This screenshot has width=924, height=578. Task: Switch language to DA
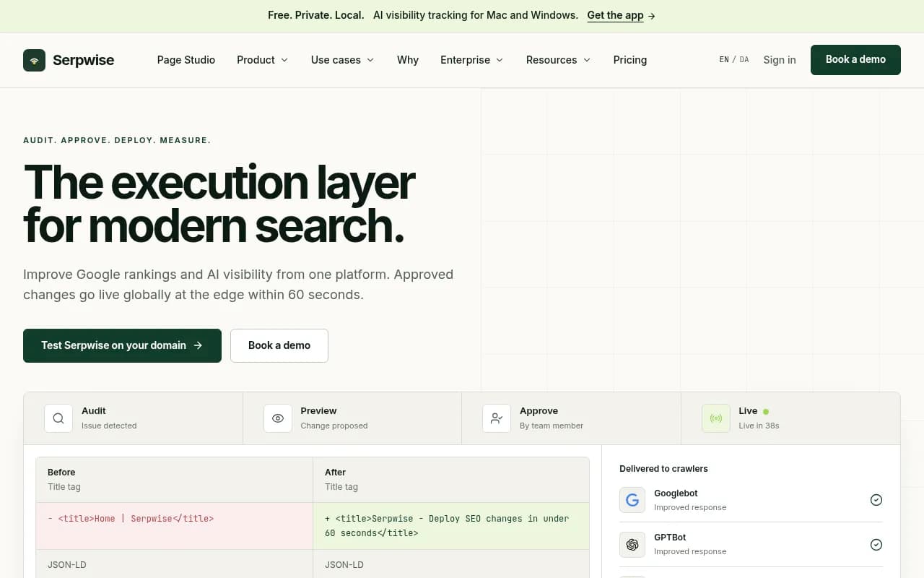(744, 60)
